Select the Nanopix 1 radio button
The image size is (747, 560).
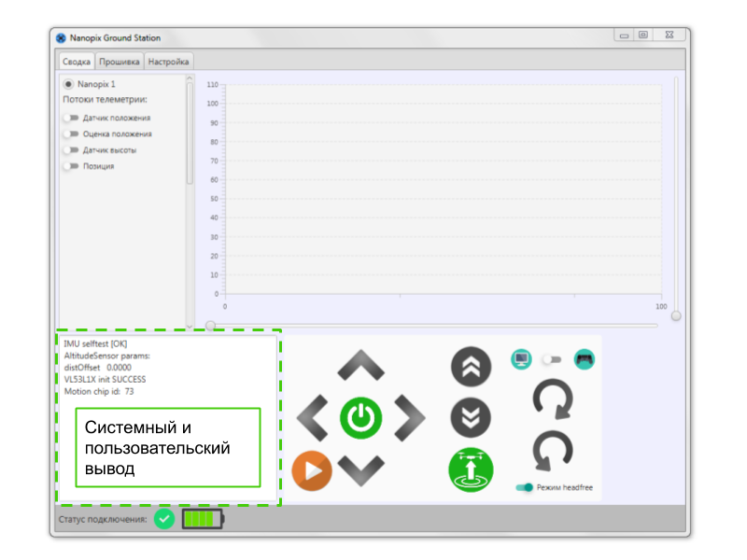pyautogui.click(x=68, y=84)
